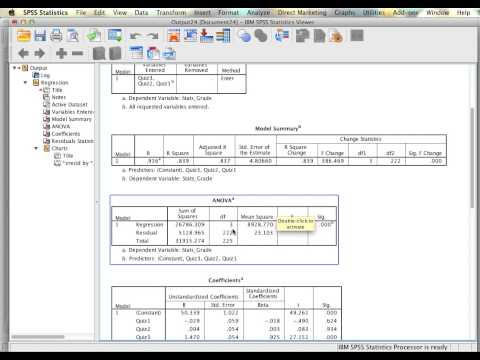Screen dimensions: 480x360
Task: Click the Processor is ready status text
Action: pyautogui.click(x=393, y=347)
